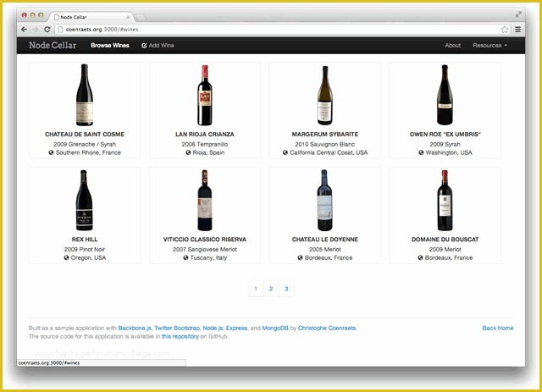Click title LAN RIOJA CRIANZA
The width and height of the screenshot is (542, 392).
pyautogui.click(x=205, y=134)
